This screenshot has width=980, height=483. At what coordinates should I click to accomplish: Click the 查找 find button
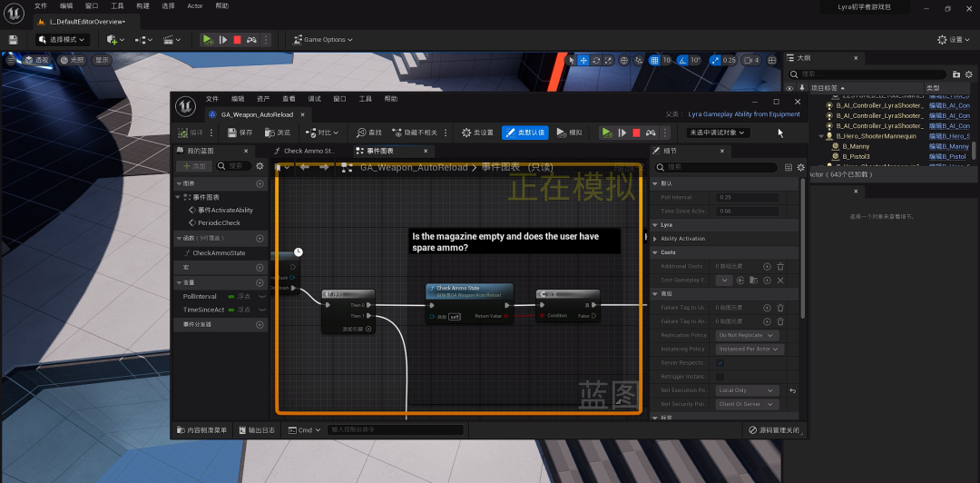pos(368,133)
